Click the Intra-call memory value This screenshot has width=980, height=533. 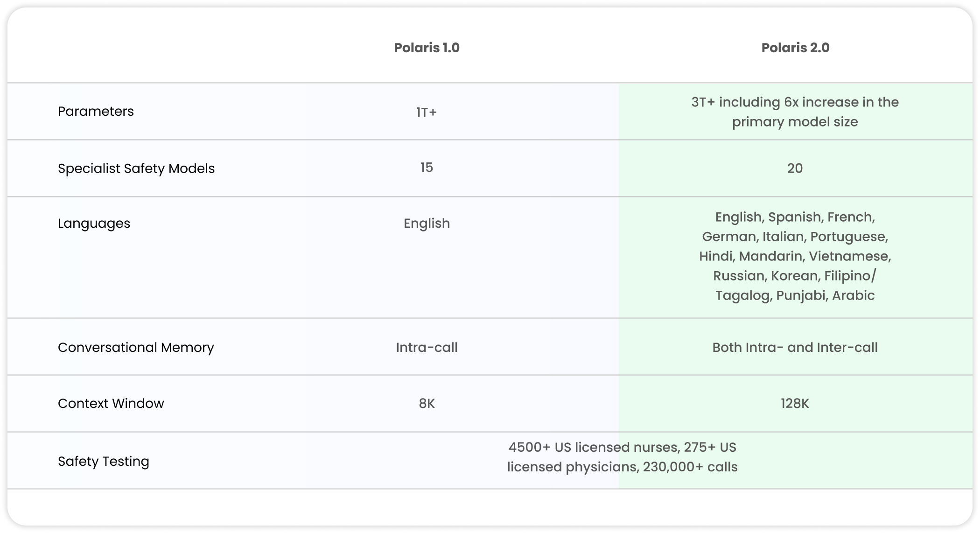click(427, 347)
